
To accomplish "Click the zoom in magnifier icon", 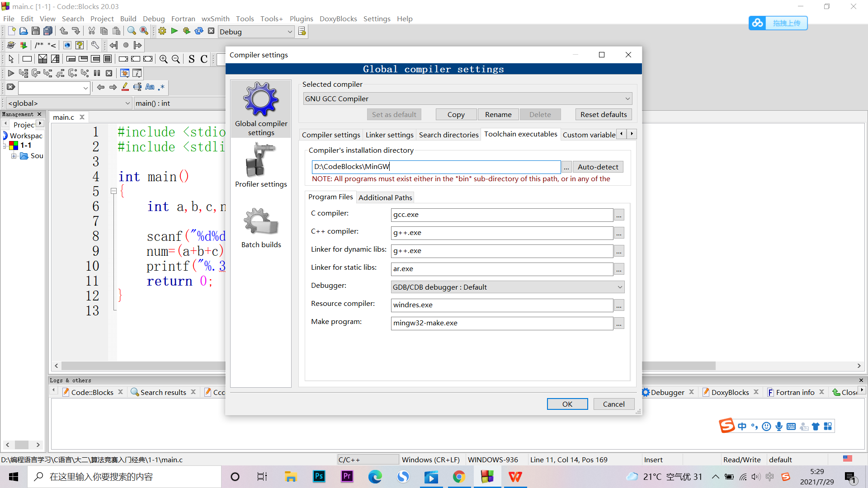I will click(164, 59).
